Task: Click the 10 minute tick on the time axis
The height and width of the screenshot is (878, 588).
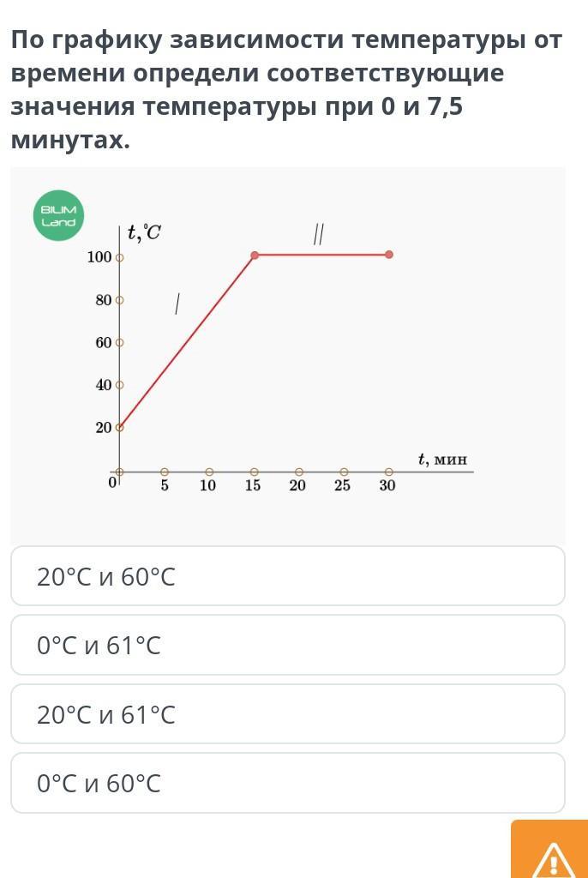Action: pyautogui.click(x=209, y=472)
